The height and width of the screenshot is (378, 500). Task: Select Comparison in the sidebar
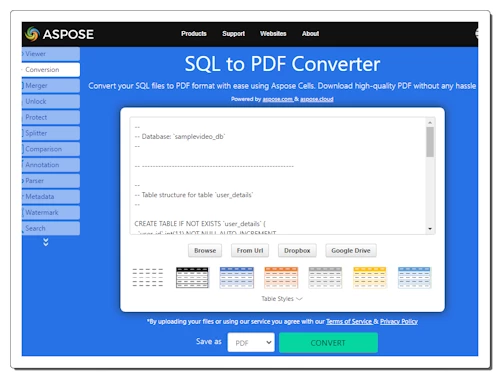click(51, 149)
